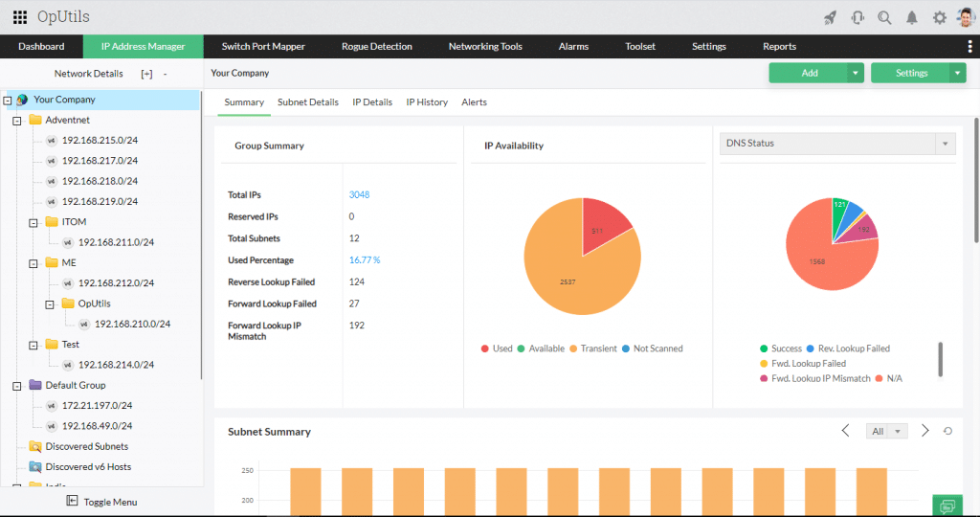The width and height of the screenshot is (980, 517).
Task: Open the notifications bell icon
Action: [x=912, y=17]
